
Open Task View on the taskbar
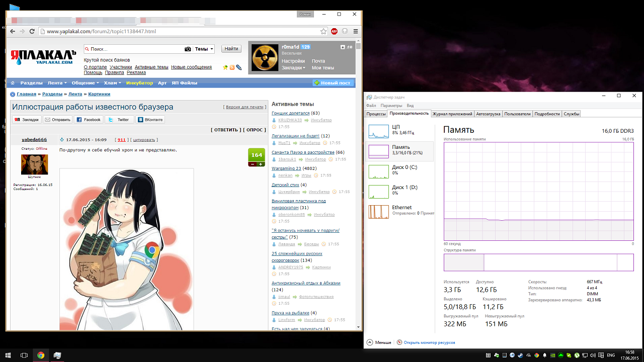(x=24, y=355)
